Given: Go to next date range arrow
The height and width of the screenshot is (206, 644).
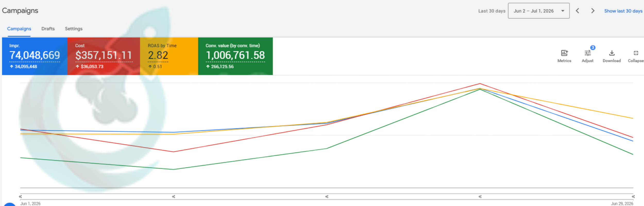Looking at the screenshot, I should coord(593,11).
